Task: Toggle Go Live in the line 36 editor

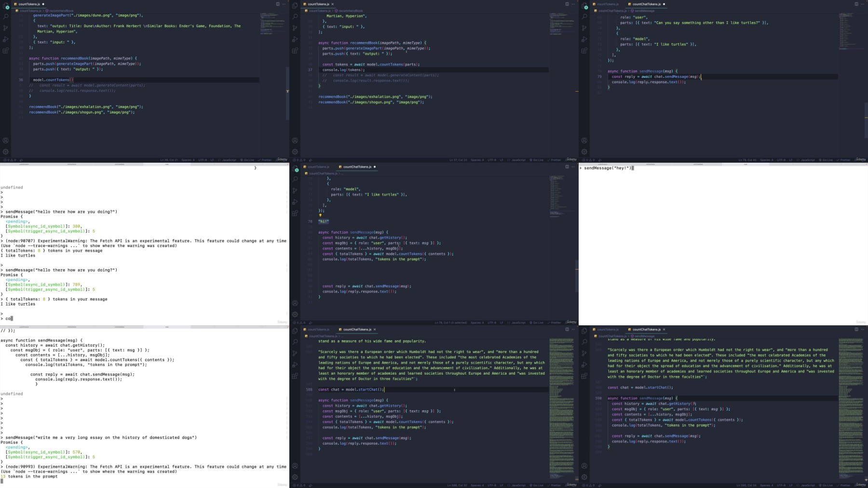Action: tap(248, 160)
